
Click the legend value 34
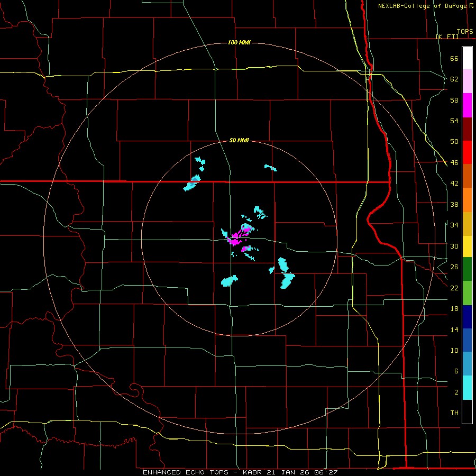[454, 225]
